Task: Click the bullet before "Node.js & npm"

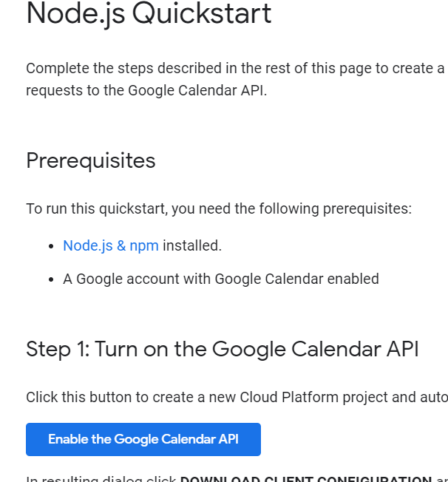Action: (x=51, y=246)
